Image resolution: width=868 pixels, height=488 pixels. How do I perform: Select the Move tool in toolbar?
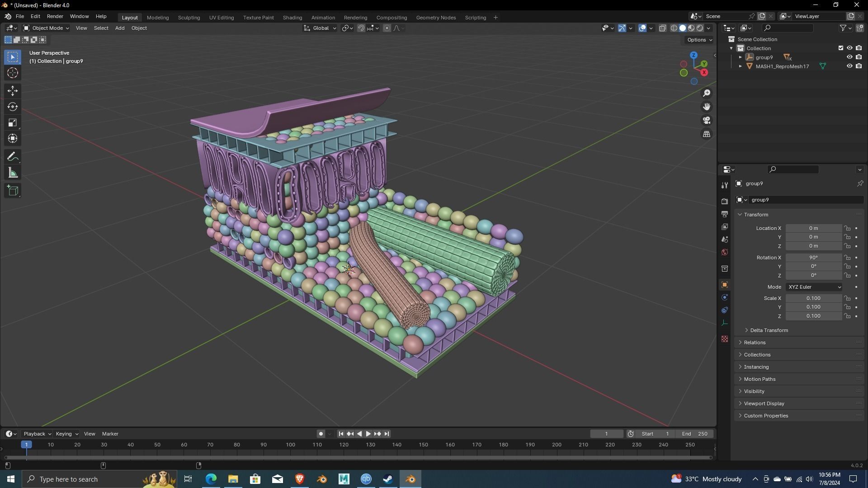[13, 91]
